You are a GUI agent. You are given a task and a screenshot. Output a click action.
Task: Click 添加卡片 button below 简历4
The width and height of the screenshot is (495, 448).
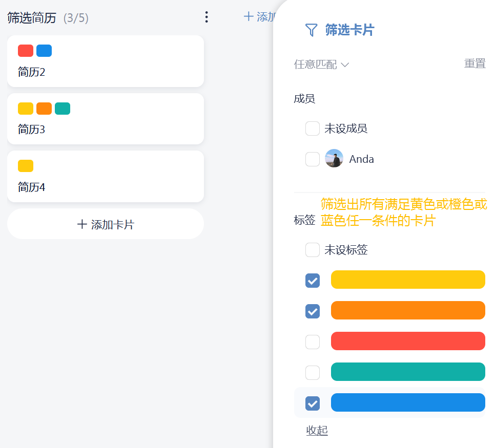tap(106, 224)
